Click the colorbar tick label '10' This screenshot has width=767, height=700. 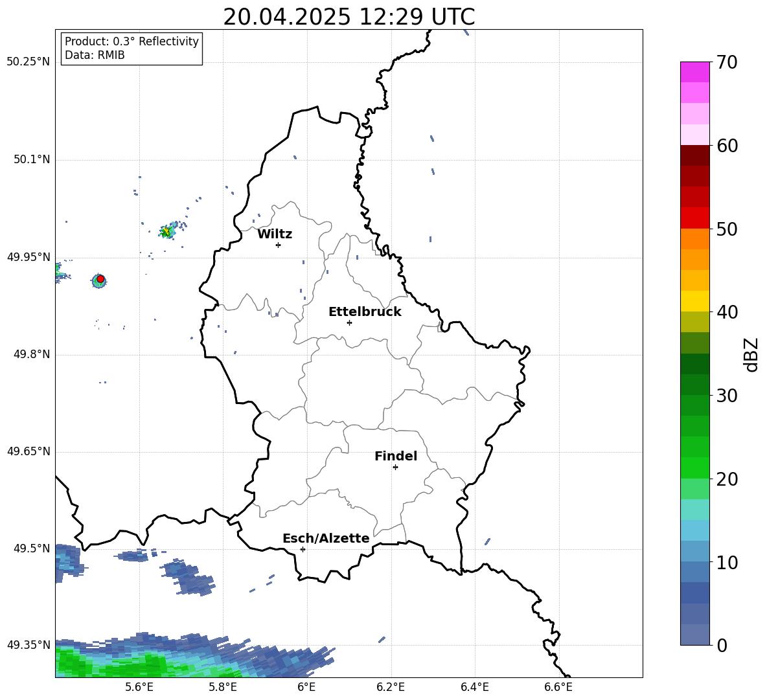pyautogui.click(x=727, y=562)
